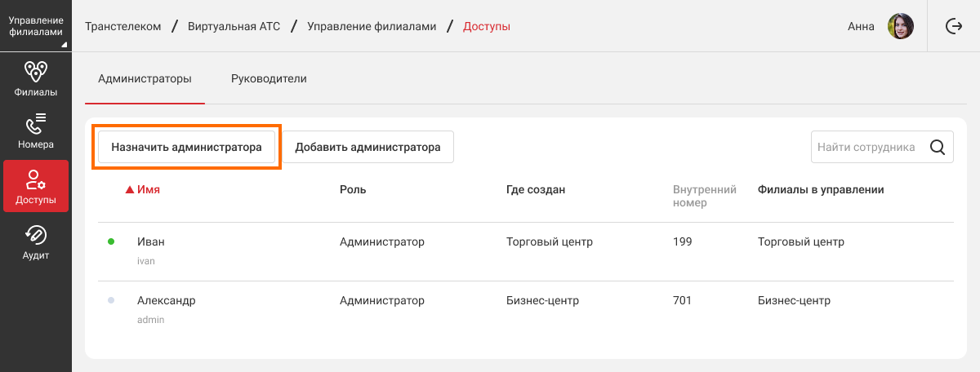980x372 pixels.
Task: Open the Транстелеком breadcrumb link
Action: [122, 26]
